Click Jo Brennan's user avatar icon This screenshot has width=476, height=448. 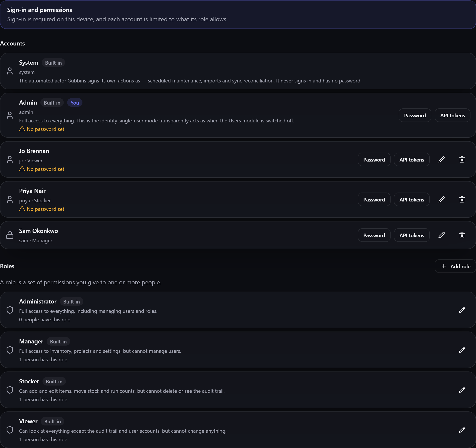click(10, 159)
